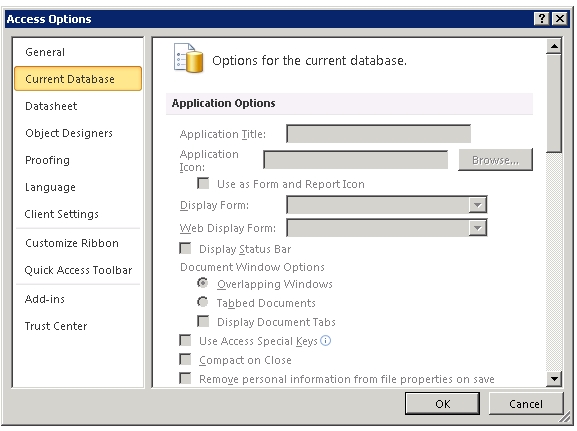The width and height of the screenshot is (577, 431).
Task: Go to Proofing options
Action: (78, 160)
